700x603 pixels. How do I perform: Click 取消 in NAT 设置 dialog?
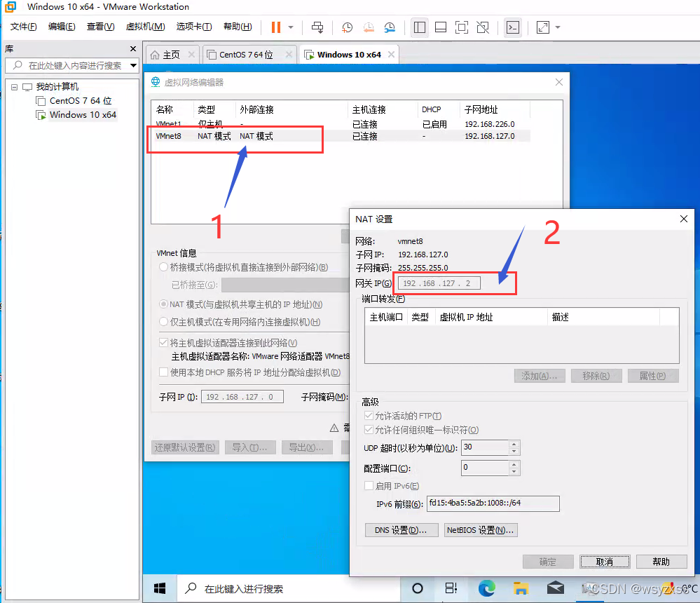pyautogui.click(x=605, y=562)
